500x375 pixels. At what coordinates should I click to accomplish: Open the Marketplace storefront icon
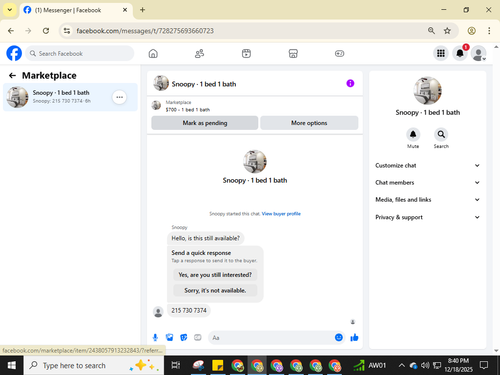point(293,53)
